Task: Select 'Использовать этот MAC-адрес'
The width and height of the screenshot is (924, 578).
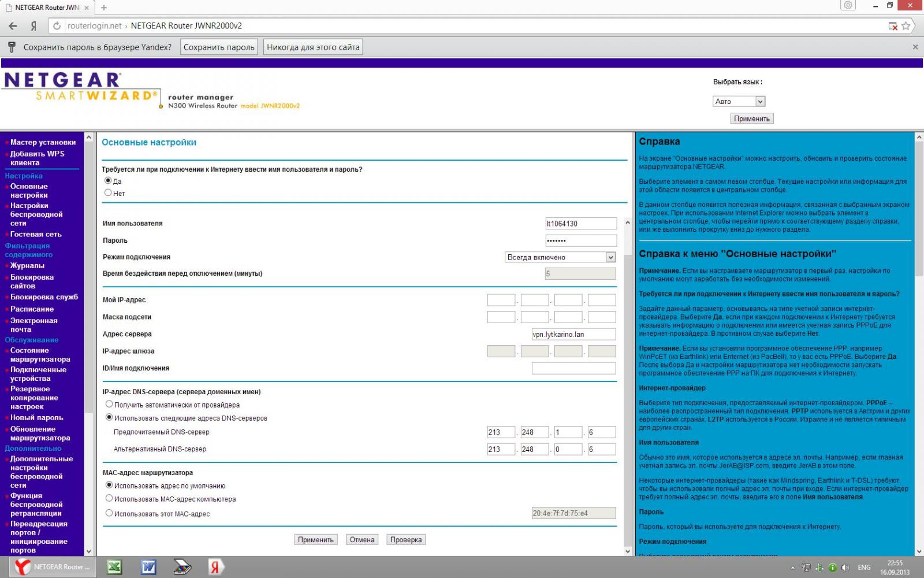Action: (109, 513)
